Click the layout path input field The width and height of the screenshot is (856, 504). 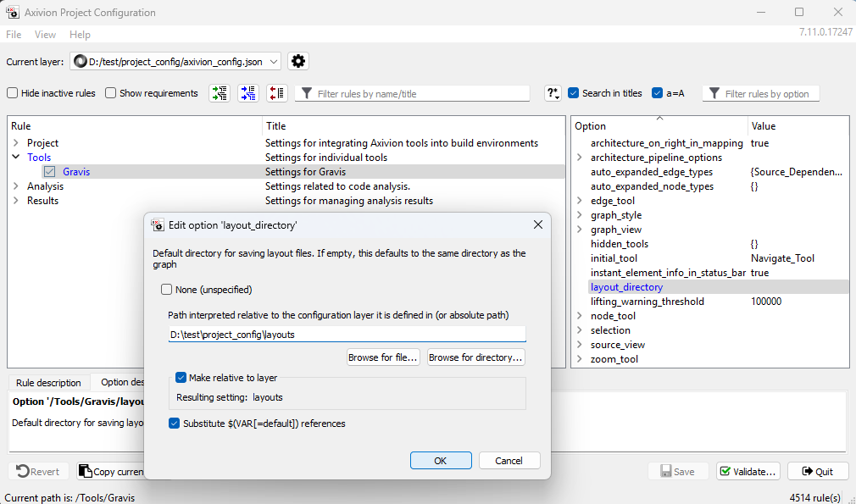click(x=347, y=335)
